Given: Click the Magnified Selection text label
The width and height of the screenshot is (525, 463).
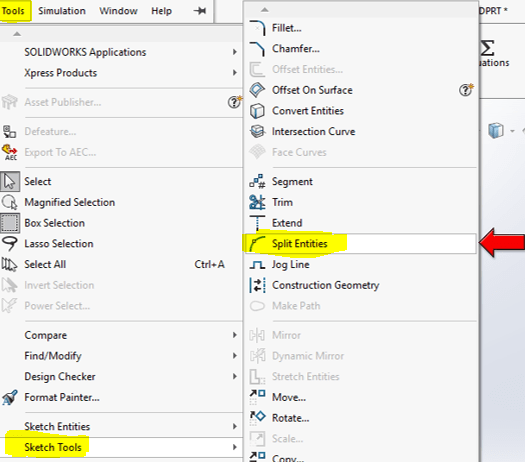Looking at the screenshot, I should coord(70,202).
